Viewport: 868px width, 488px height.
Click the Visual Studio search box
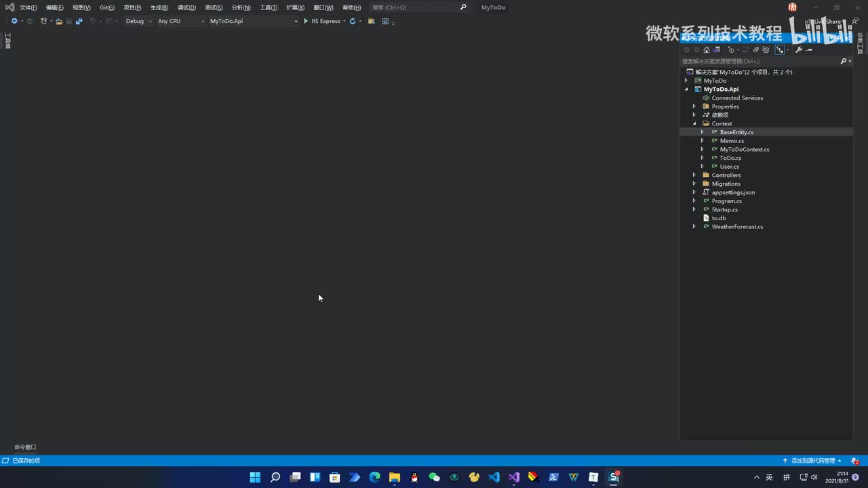419,7
